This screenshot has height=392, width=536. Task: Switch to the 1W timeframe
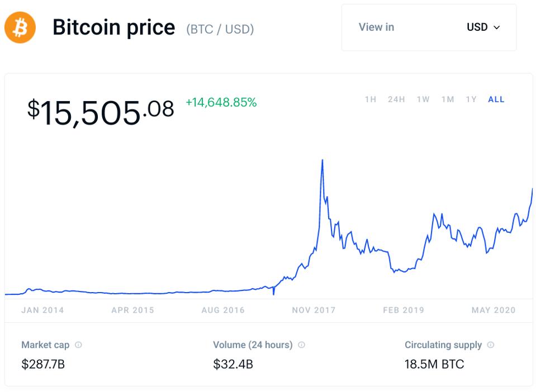point(423,99)
